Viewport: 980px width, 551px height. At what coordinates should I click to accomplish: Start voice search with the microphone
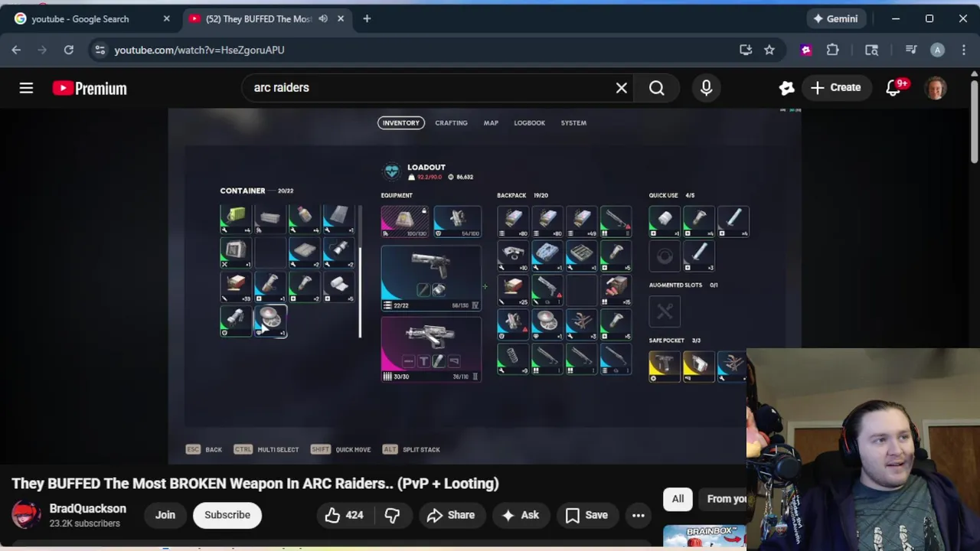pos(706,88)
